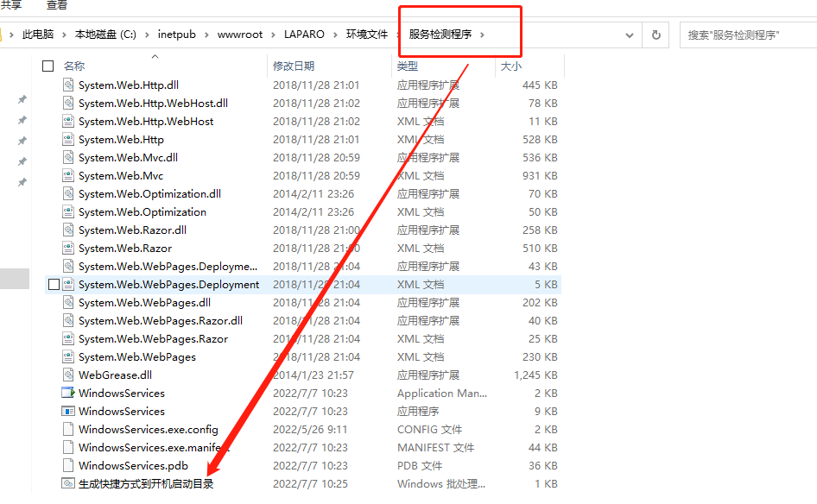This screenshot has width=817, height=504.
Task: Click the WindowsServices.pdb file icon
Action: click(68, 465)
